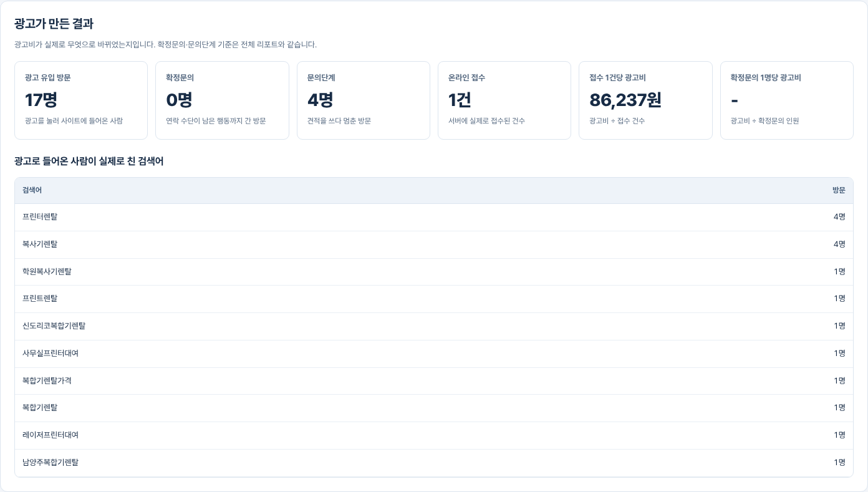
Task: Select the search term "프린터렌탈"
Action: tap(40, 217)
